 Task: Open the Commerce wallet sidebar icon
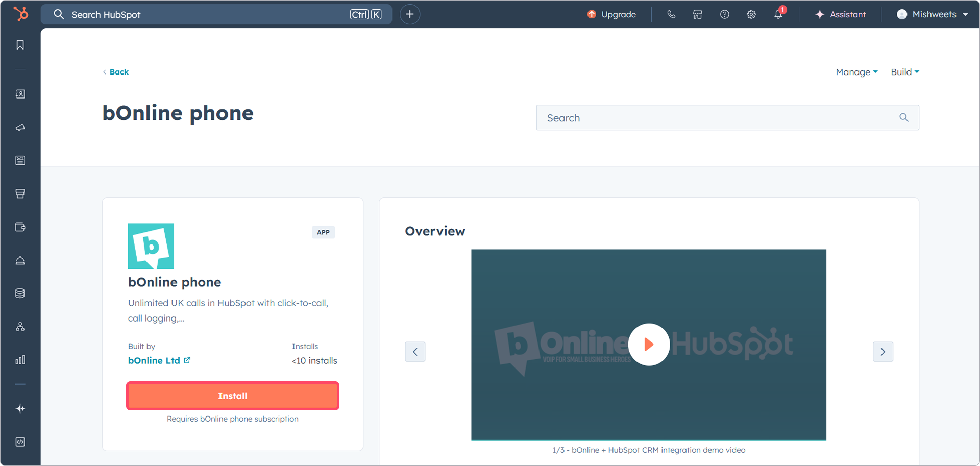click(20, 227)
